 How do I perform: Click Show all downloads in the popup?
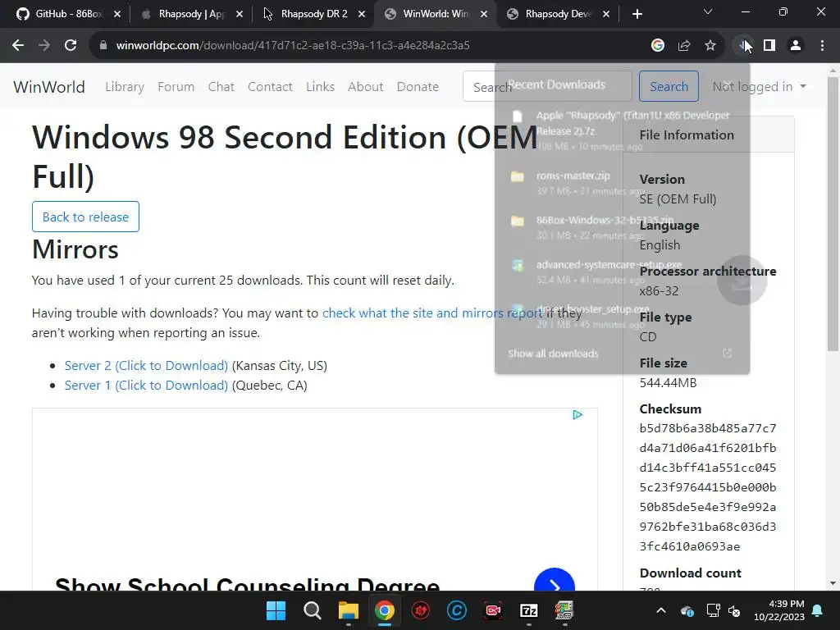click(553, 354)
